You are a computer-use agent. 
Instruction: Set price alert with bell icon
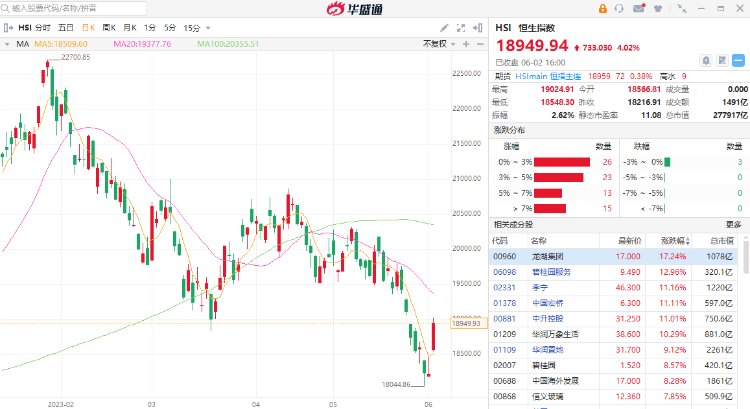(x=706, y=61)
